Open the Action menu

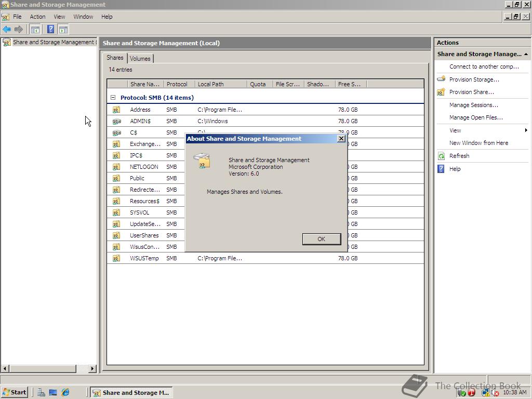[37, 17]
